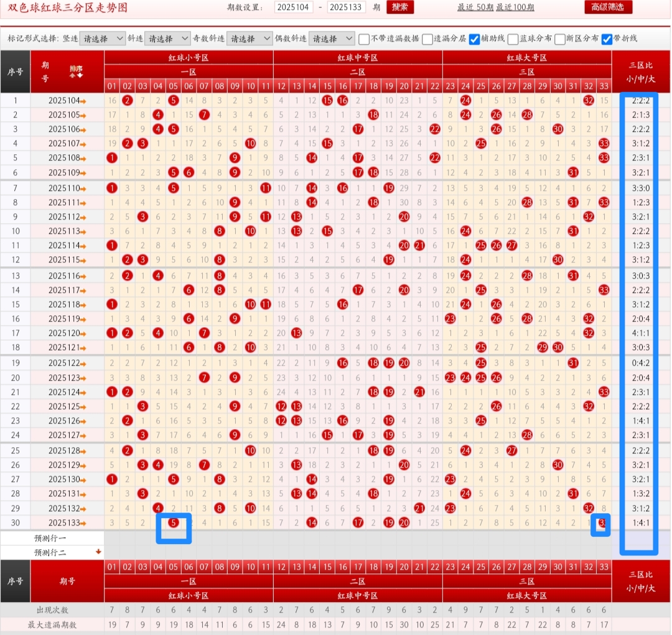Click start period field 2025104
This screenshot has height=635, width=672.
click(x=293, y=7)
